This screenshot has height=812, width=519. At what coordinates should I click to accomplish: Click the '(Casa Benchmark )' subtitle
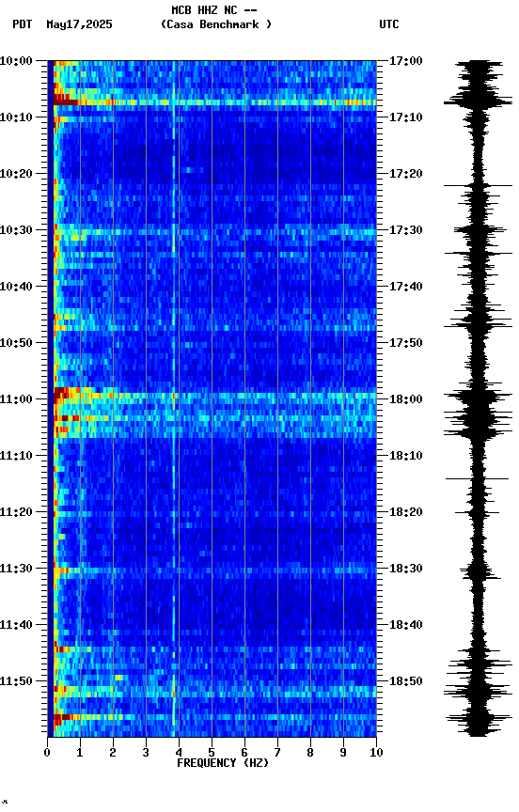pos(216,24)
